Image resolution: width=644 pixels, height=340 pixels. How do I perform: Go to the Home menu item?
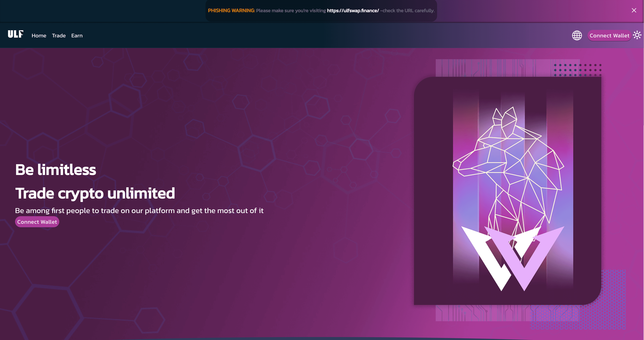39,36
